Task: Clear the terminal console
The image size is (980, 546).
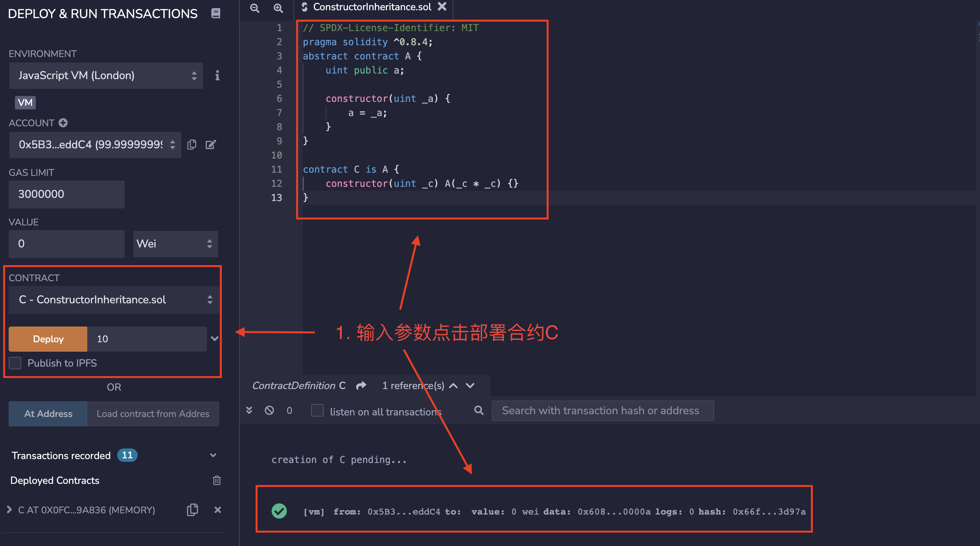Action: [x=269, y=411]
